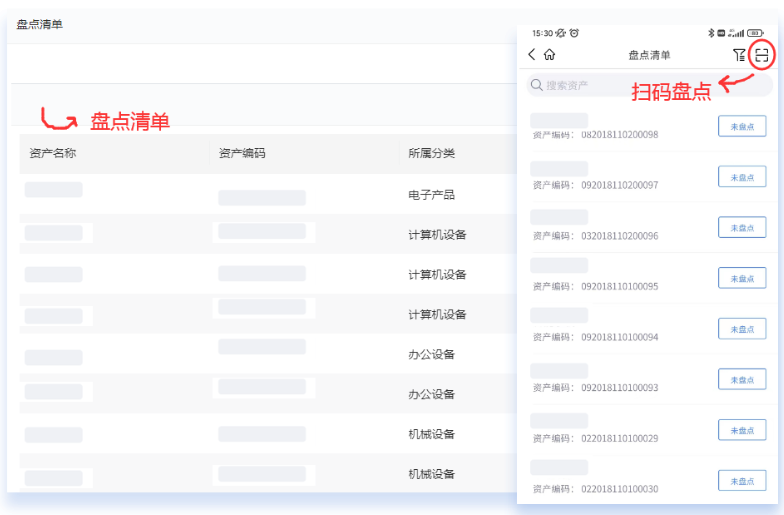This screenshot has width=784, height=515.
Task: Click 未盘点 for asset 032018110200096
Action: (742, 227)
